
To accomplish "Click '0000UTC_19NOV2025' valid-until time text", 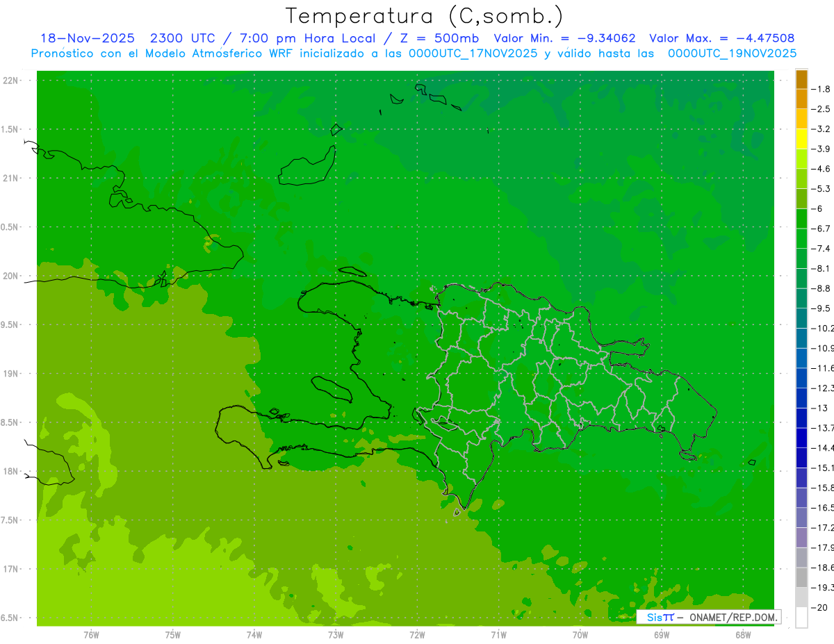I will click(x=732, y=53).
